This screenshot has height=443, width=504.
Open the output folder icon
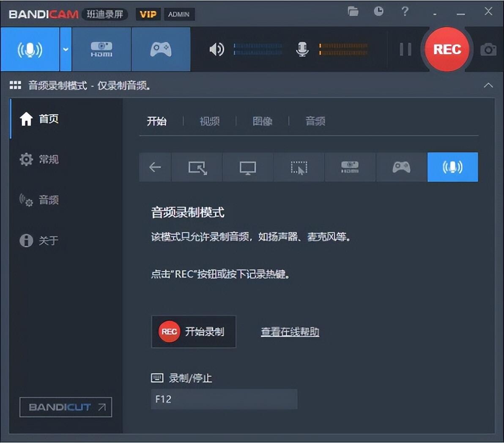tap(353, 11)
